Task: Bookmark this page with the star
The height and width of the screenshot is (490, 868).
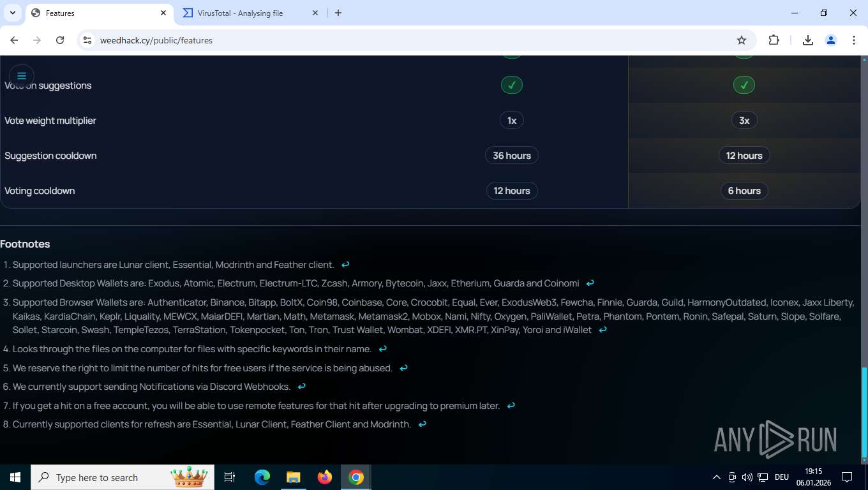Action: coord(742,40)
